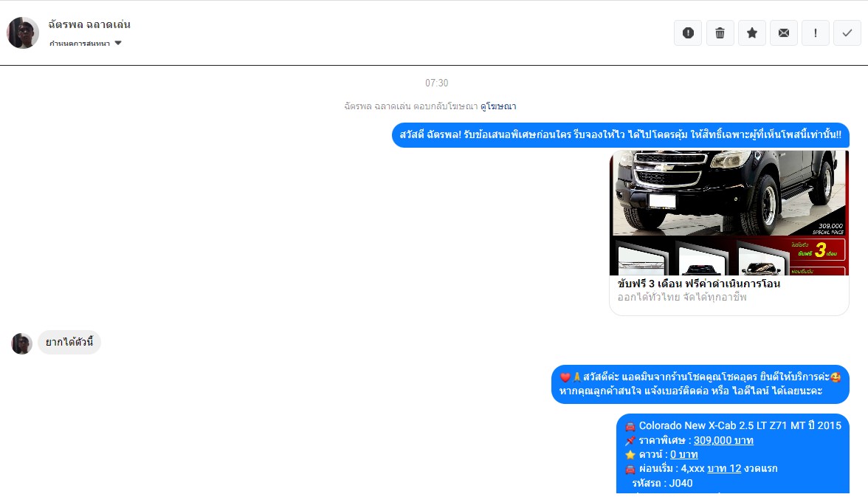This screenshot has height=497, width=868.
Task: Click customer name ฉัตรพล ฉลาดเล่น in header
Action: [x=89, y=24]
